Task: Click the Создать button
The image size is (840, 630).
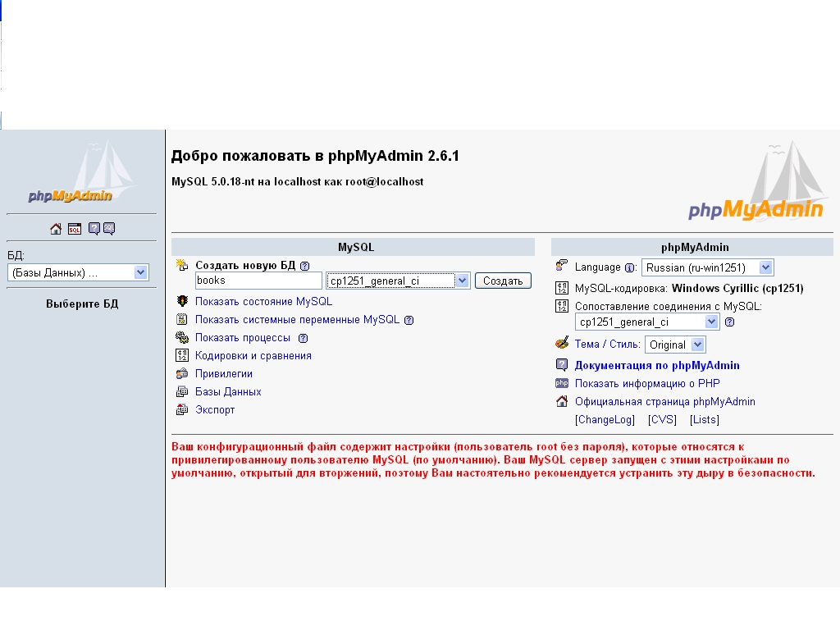Action: click(x=503, y=281)
